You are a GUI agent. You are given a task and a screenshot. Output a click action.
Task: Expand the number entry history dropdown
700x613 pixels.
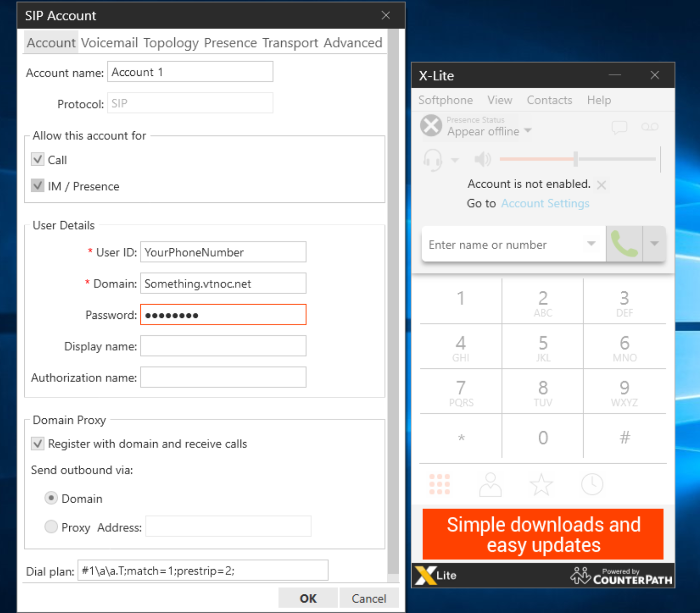591,244
